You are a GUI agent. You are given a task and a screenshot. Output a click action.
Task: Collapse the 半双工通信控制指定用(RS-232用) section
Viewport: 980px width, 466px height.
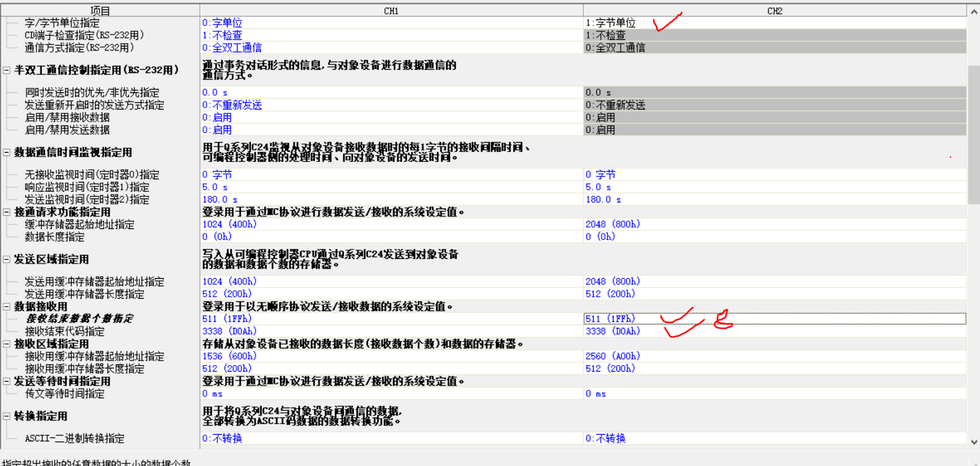7,70
